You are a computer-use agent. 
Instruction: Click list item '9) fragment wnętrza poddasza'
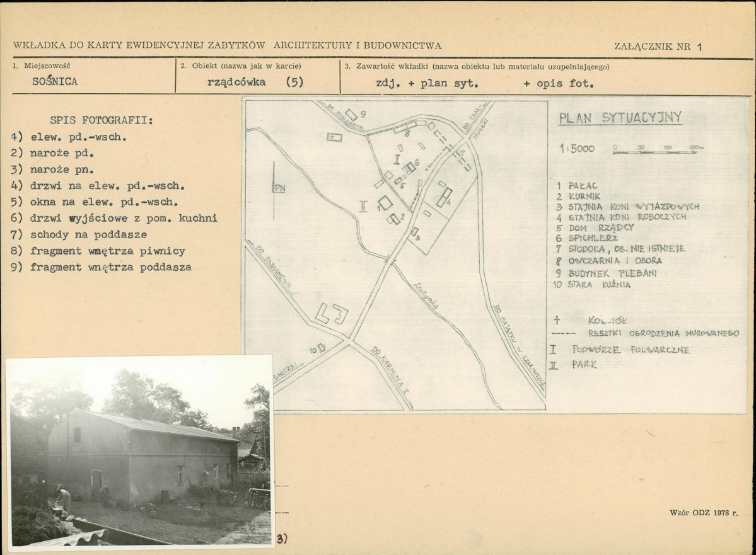pyautogui.click(x=102, y=267)
